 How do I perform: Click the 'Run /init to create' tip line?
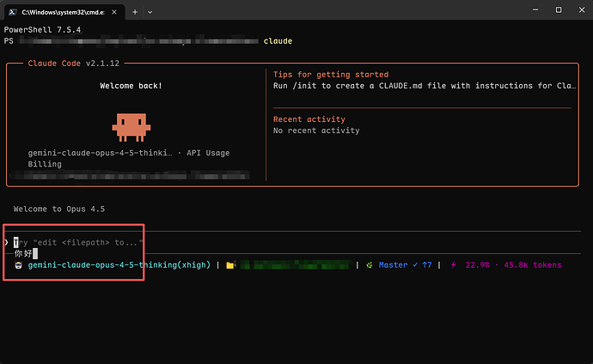click(x=425, y=86)
